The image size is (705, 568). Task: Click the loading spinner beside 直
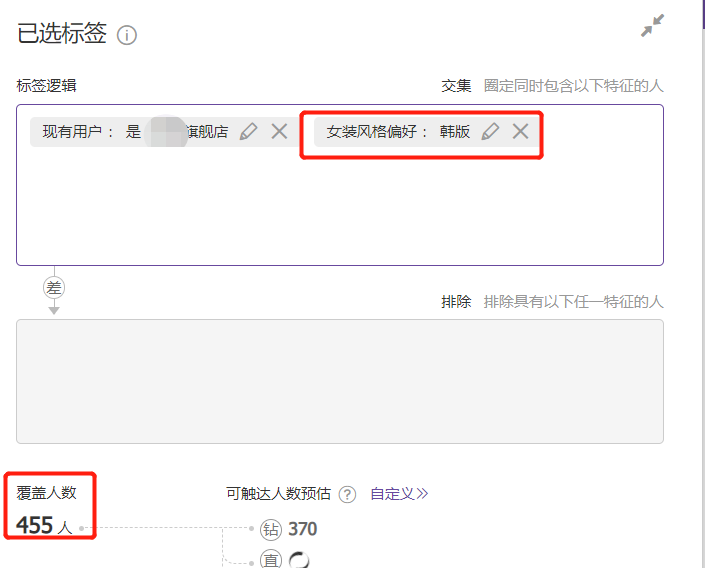299,560
